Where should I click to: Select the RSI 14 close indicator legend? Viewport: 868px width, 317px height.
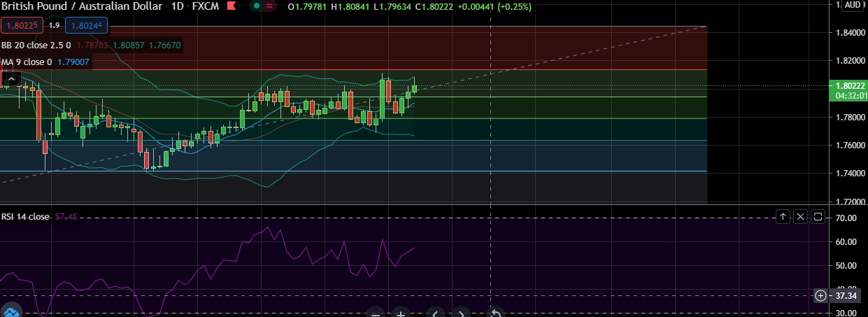click(25, 217)
